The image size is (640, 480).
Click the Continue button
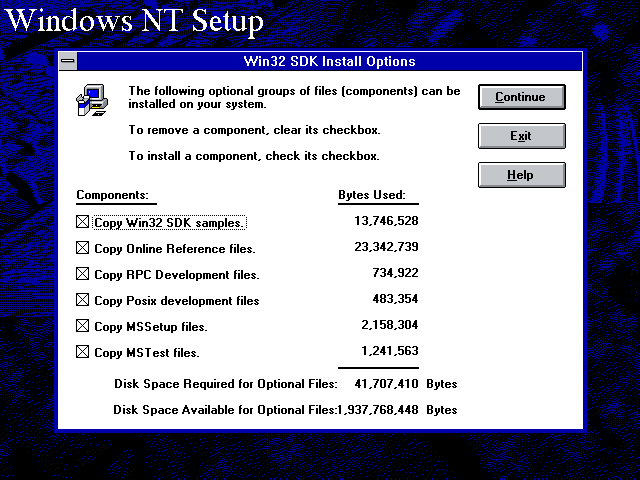point(522,97)
